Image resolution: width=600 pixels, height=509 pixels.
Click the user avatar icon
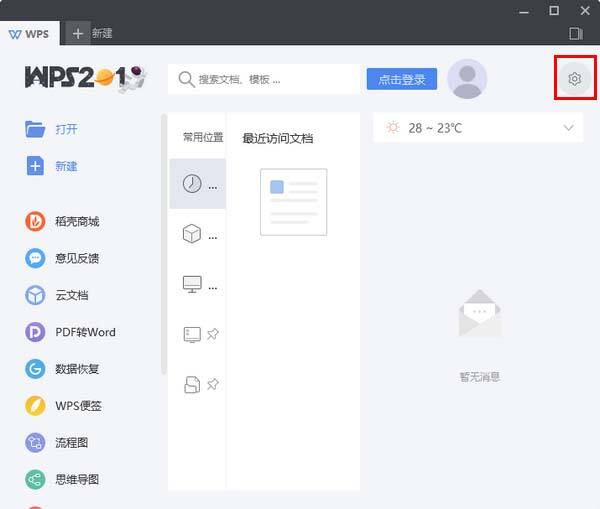click(467, 79)
